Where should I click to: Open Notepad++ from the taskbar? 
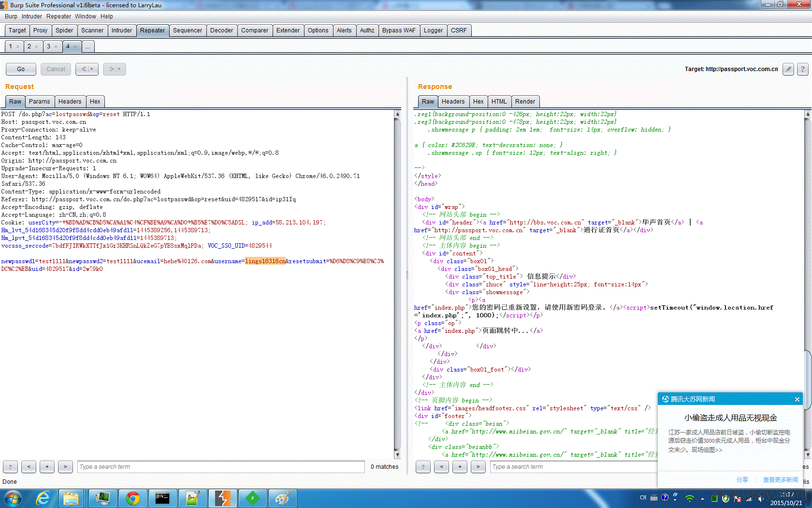192,498
